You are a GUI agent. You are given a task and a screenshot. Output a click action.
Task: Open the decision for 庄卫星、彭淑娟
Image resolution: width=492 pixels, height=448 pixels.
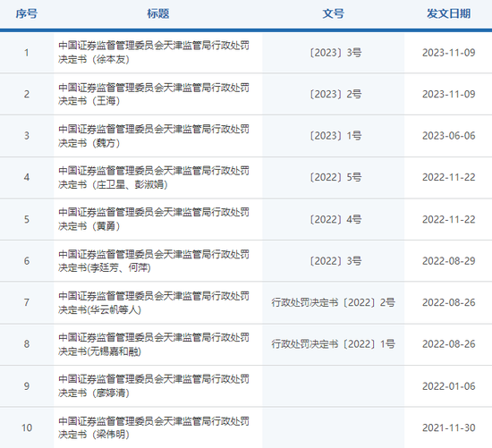154,177
